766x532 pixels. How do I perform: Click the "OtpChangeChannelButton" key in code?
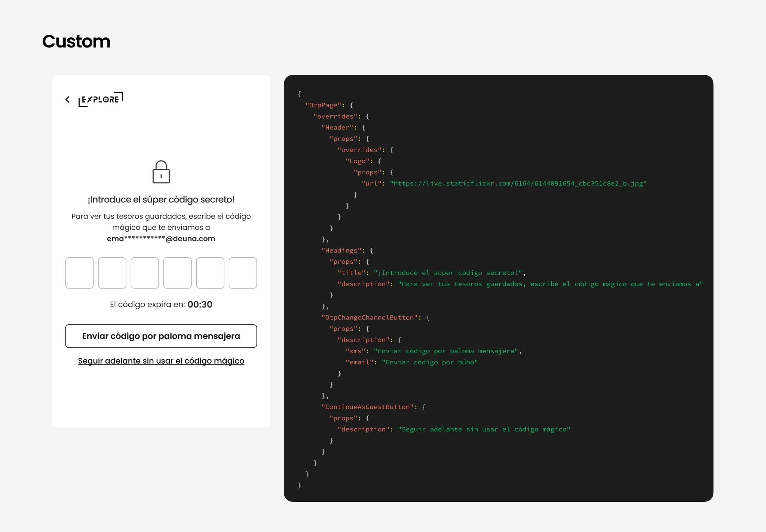click(x=370, y=317)
